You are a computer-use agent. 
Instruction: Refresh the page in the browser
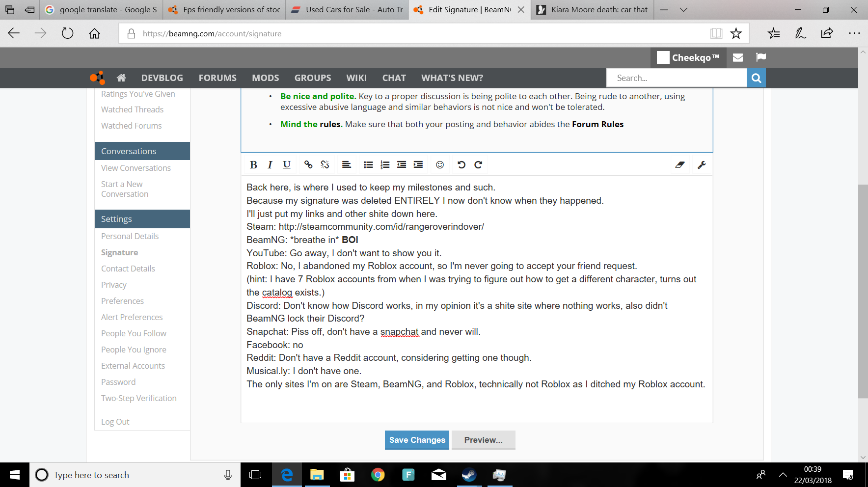(x=67, y=33)
